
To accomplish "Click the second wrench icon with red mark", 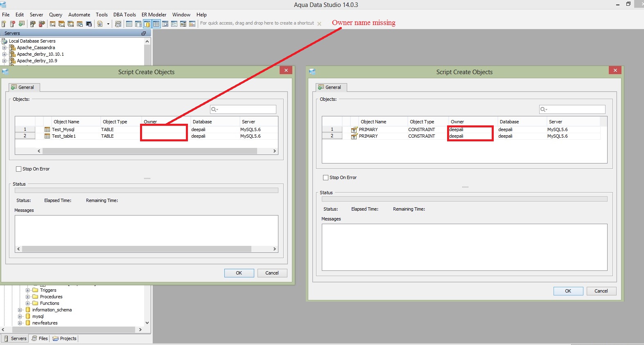I will click(42, 24).
